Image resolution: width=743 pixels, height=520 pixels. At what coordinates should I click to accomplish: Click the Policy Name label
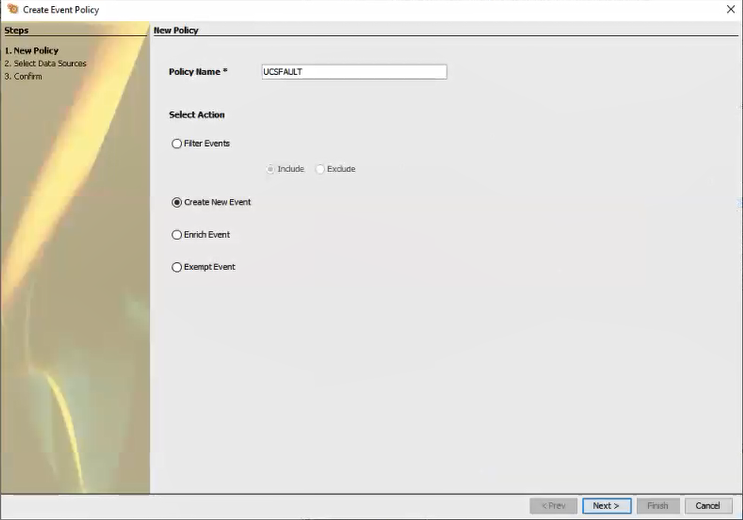tap(198, 72)
